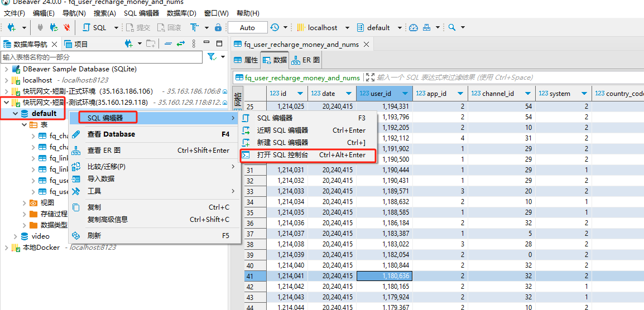Switch to the ER 图 tab
The height and width of the screenshot is (310, 644).
pos(305,60)
